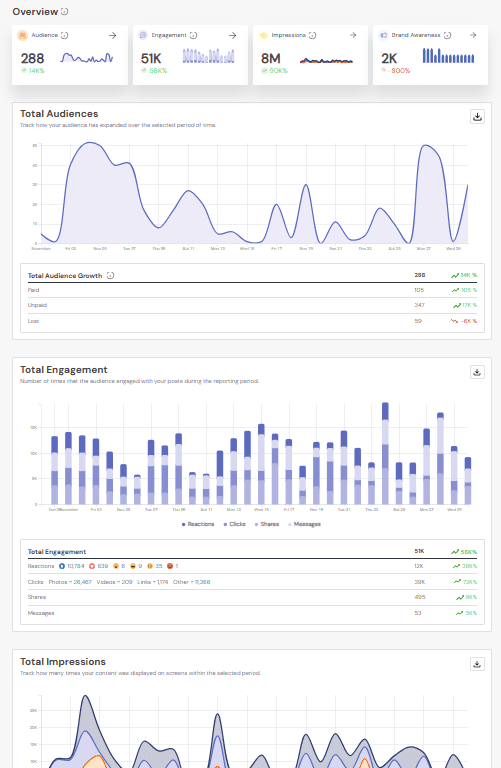The image size is (501, 768).
Task: Click the Total Impressions heading
Action: pos(63,662)
